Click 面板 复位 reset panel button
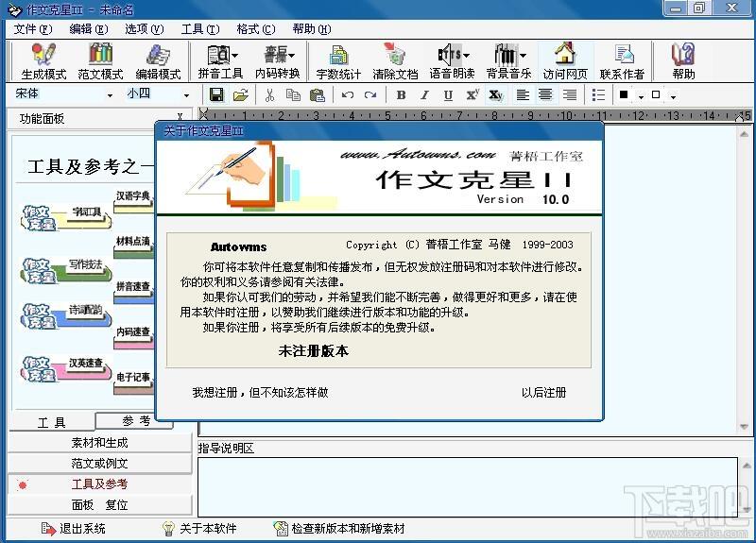The image size is (756, 543). click(x=100, y=504)
